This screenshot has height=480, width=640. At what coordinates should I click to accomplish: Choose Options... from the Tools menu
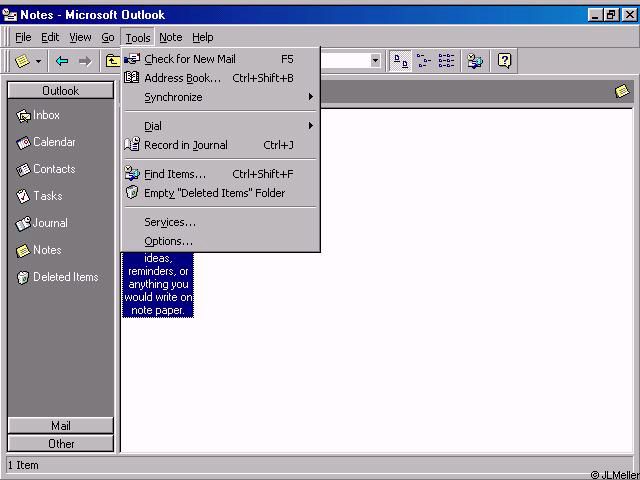pos(168,241)
